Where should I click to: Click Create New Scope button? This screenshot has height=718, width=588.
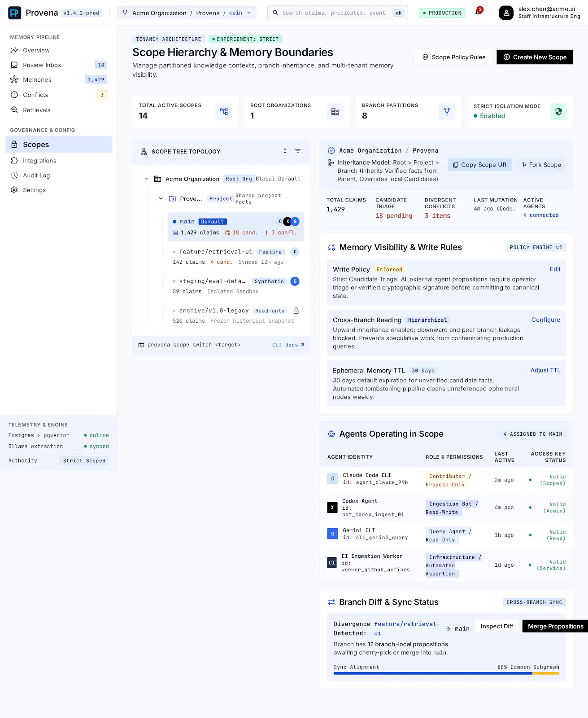point(535,57)
